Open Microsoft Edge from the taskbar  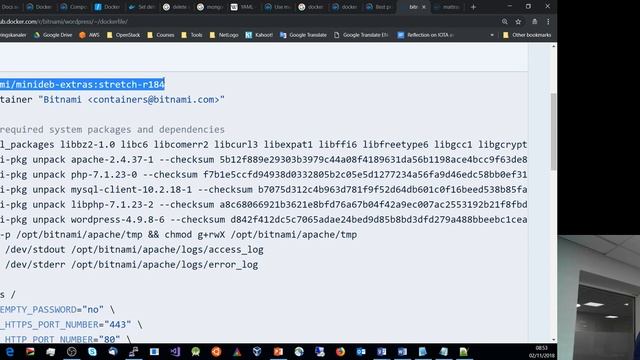pyautogui.click(x=9, y=351)
